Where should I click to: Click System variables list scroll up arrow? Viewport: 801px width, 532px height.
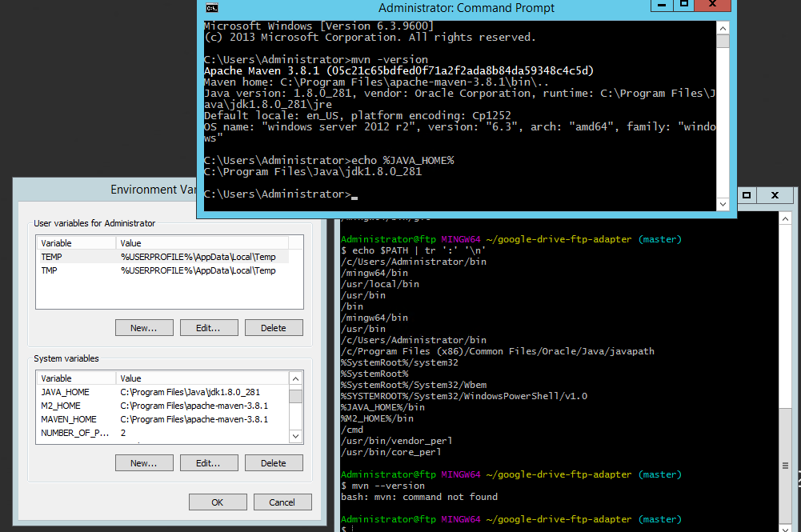click(x=295, y=378)
